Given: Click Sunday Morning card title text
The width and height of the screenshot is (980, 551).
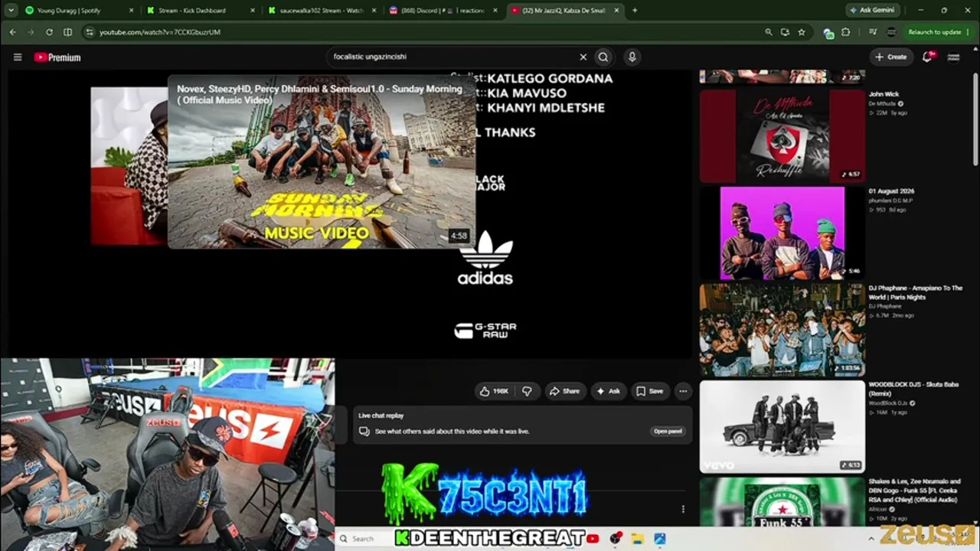Looking at the screenshot, I should pos(320,94).
